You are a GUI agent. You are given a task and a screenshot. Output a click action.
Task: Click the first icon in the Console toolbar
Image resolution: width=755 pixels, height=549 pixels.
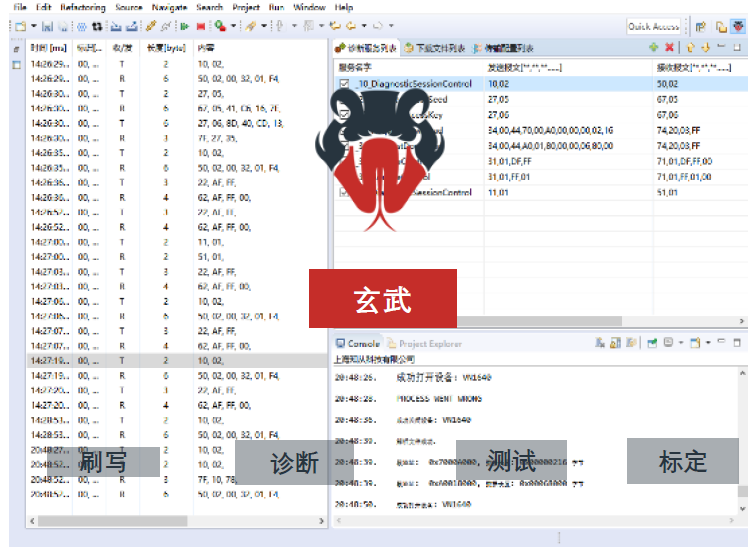coord(600,343)
